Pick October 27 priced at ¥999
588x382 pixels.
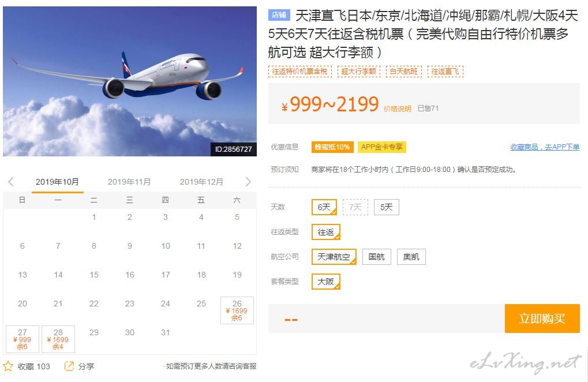23,339
